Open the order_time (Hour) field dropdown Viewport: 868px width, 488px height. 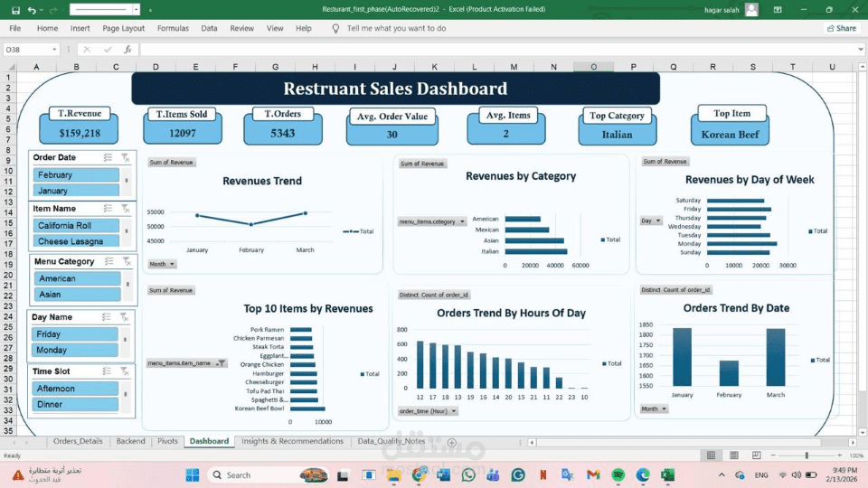click(428, 411)
